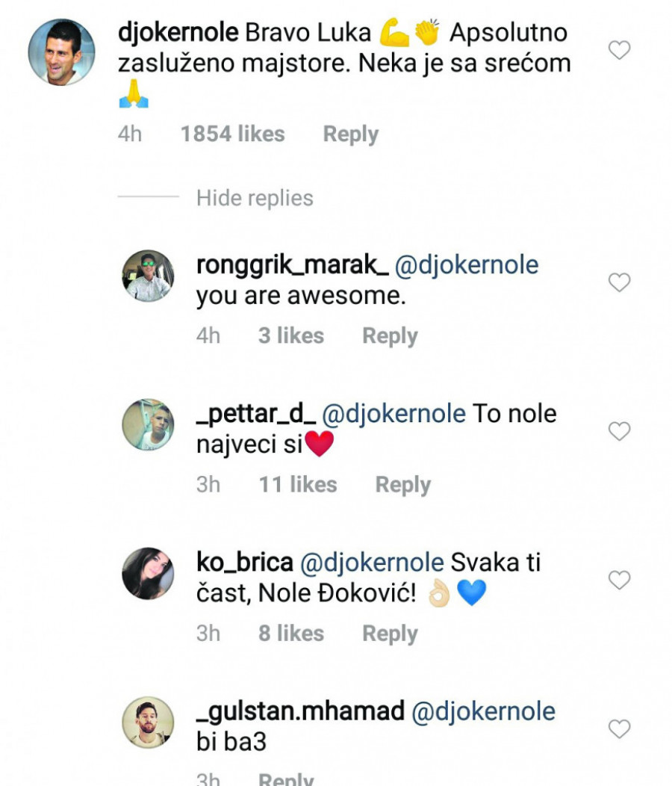Open ronggrik_marak_'s avatar
This screenshot has width=672, height=786.
pyautogui.click(x=148, y=276)
